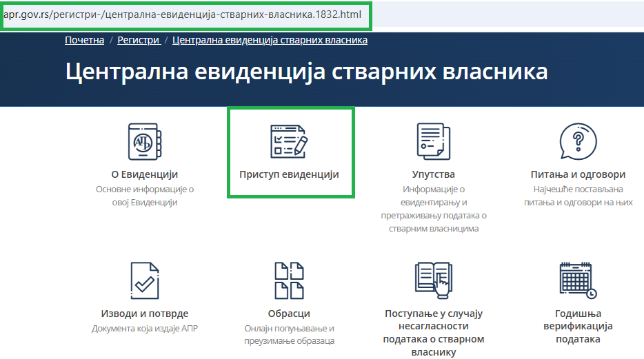
Task: Click the calendar with clock icon
Action: point(578,280)
